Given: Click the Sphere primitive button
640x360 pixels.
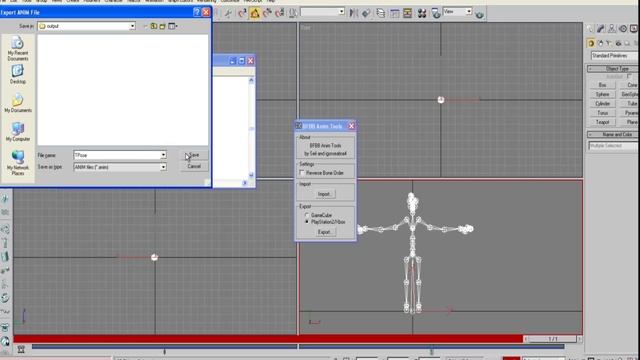Looking at the screenshot, I should tap(602, 94).
